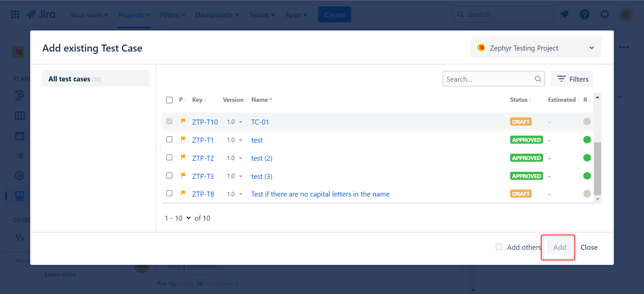
Task: Open the Projects menu
Action: [134, 15]
